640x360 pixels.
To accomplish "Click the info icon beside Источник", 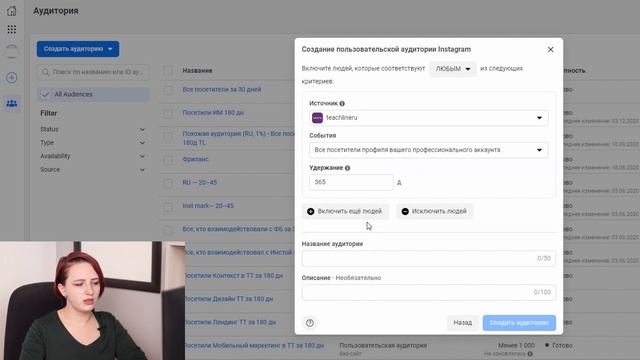I will tap(342, 104).
